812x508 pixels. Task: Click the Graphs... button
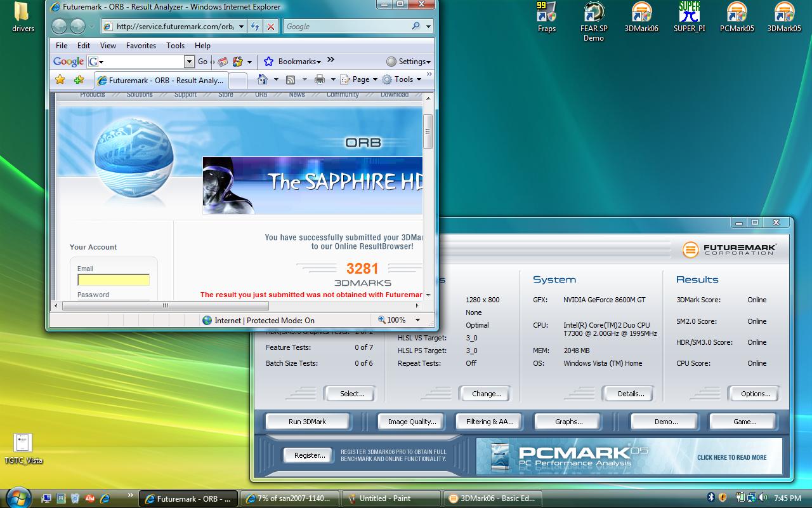(x=568, y=421)
